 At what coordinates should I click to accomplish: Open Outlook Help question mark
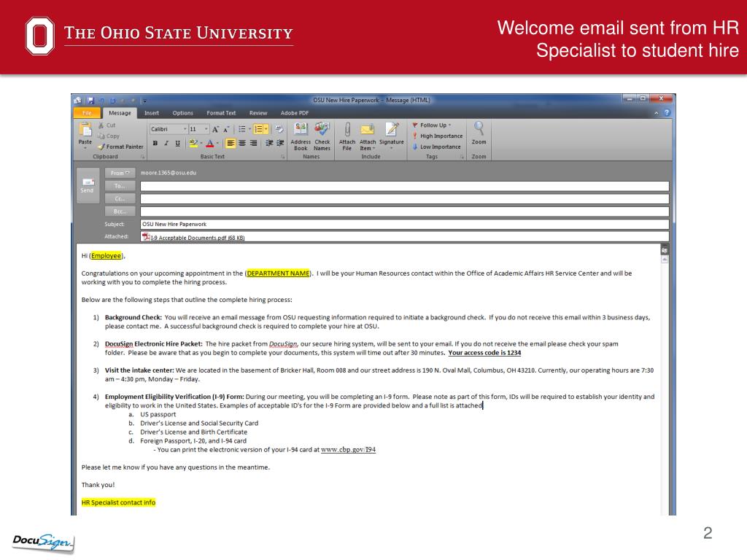[667, 113]
